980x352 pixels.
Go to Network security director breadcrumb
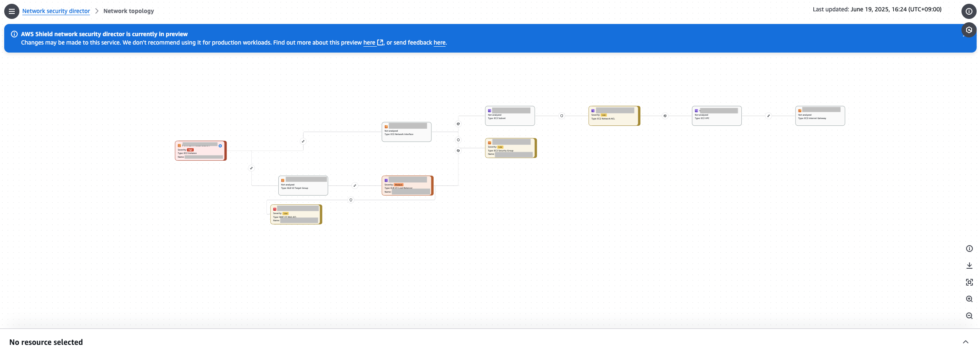click(x=56, y=11)
